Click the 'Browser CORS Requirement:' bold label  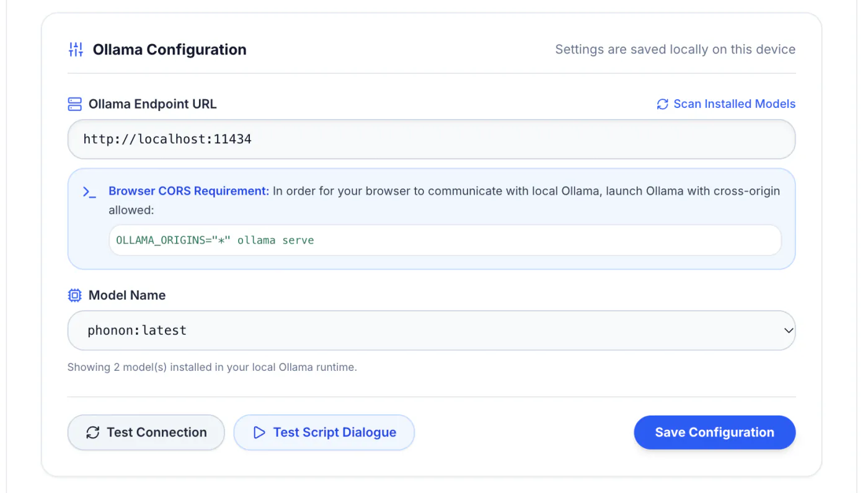(x=189, y=191)
